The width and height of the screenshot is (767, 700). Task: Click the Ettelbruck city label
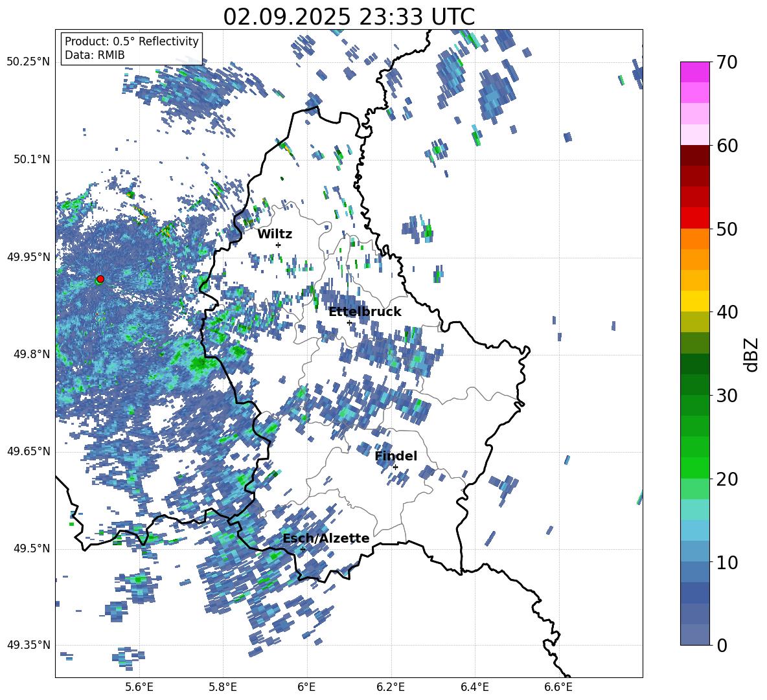365,312
